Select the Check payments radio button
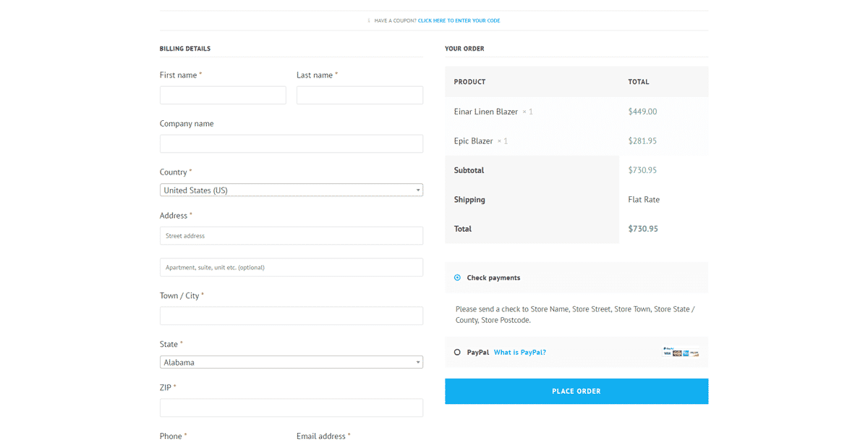 point(457,277)
